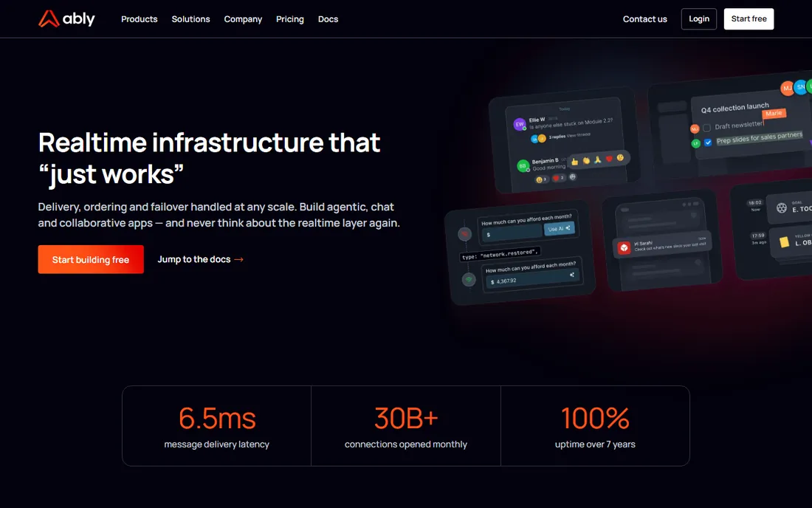This screenshot has height=508, width=812.
Task: Click the Use AI button
Action: pyautogui.click(x=560, y=228)
